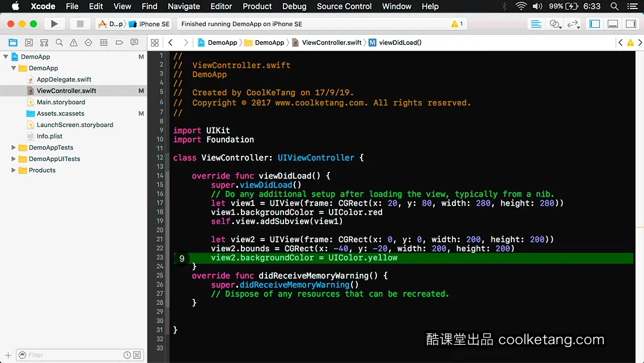Toggle the Navigator panel visibility
Image resolution: width=644 pixels, height=363 pixels.
[595, 24]
